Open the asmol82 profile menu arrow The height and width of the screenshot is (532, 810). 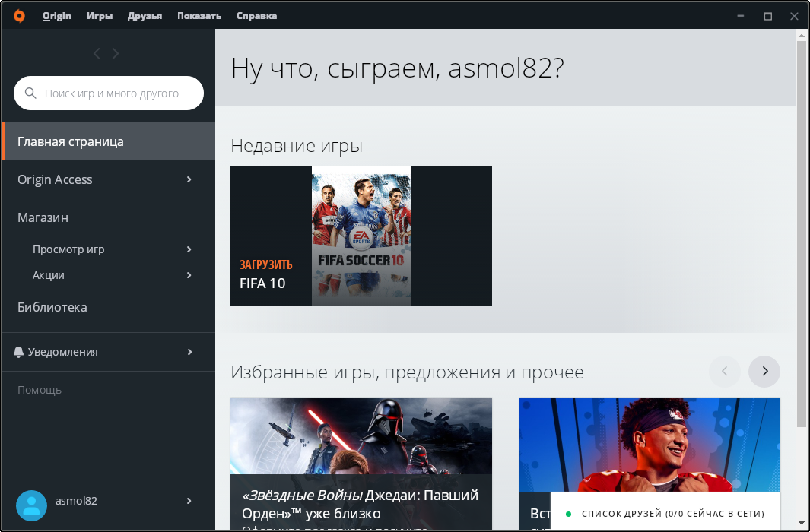[189, 501]
